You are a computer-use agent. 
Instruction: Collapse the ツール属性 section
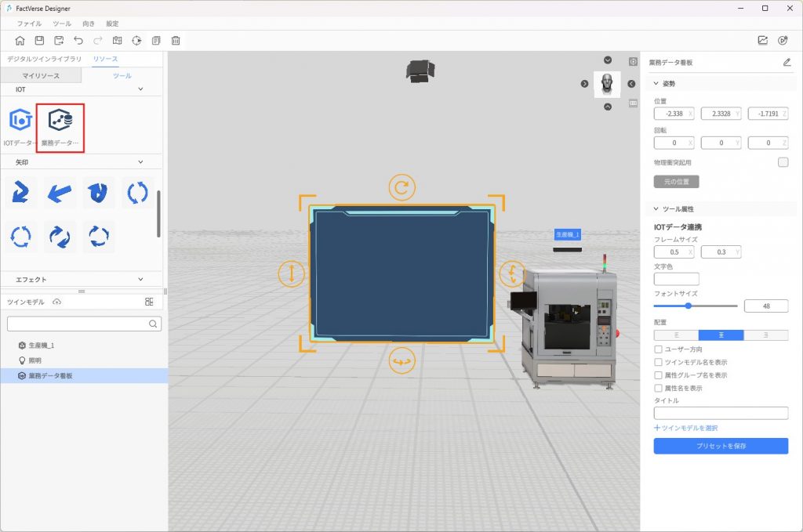pyautogui.click(x=656, y=209)
